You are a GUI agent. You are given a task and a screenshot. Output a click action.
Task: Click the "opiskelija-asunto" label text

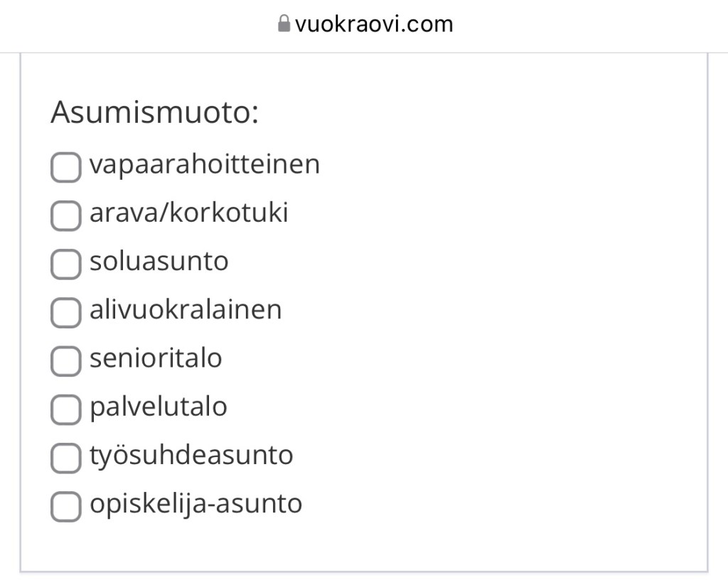(196, 504)
